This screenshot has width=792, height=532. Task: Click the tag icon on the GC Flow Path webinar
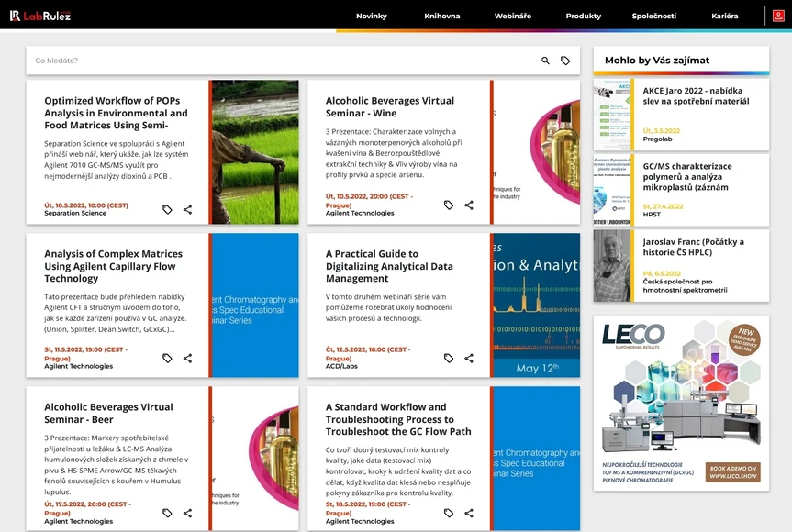pos(449,513)
